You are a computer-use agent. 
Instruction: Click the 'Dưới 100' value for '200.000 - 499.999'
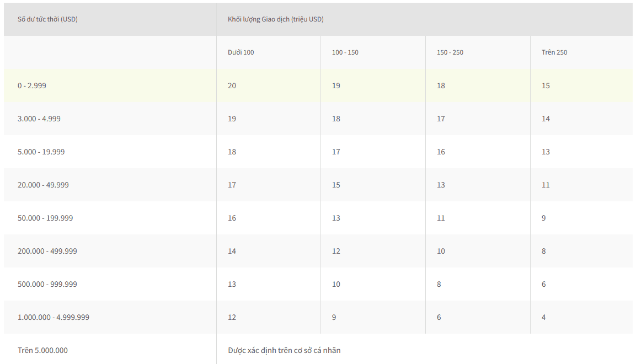(x=232, y=251)
